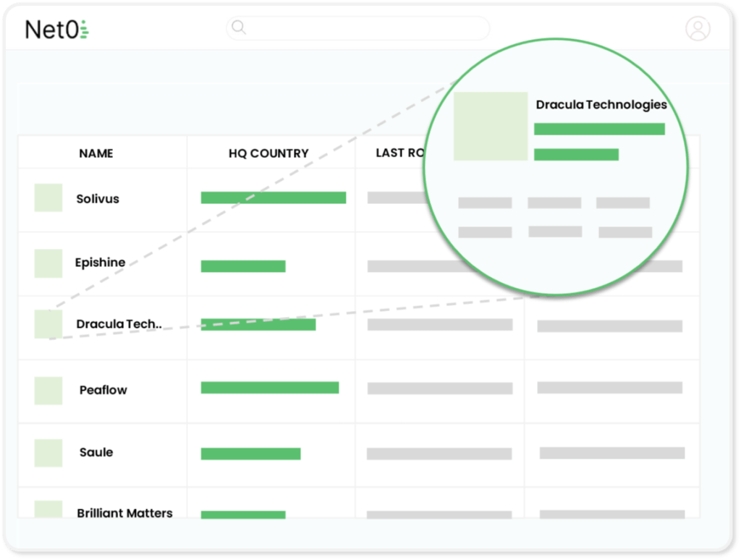This screenshot has width=741, height=560.
Task: Select the Dracula Technologies name label in the zoom circle
Action: tap(601, 105)
